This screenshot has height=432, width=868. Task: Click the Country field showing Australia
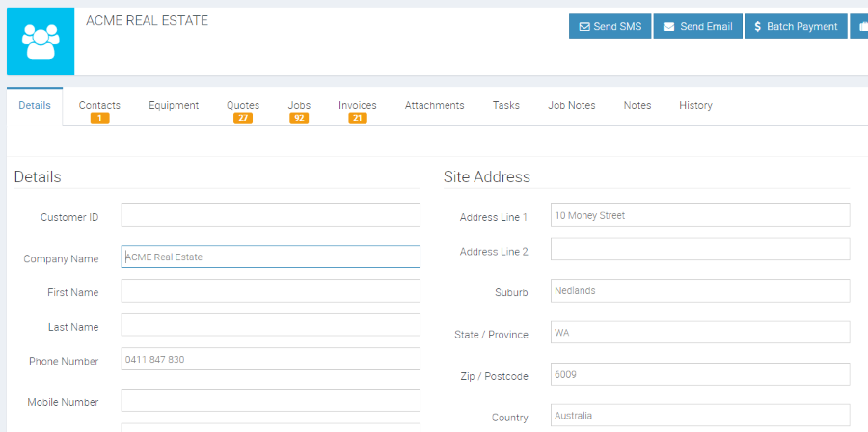[x=700, y=416]
